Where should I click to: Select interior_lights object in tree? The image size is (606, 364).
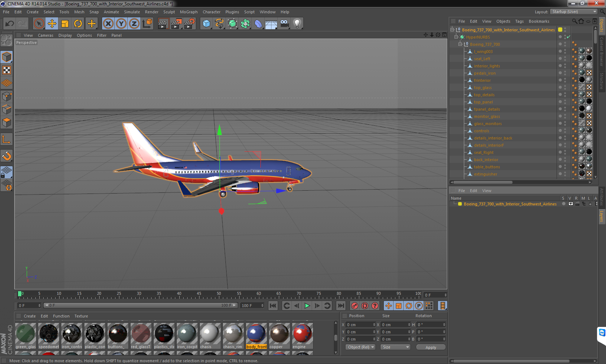pyautogui.click(x=487, y=66)
